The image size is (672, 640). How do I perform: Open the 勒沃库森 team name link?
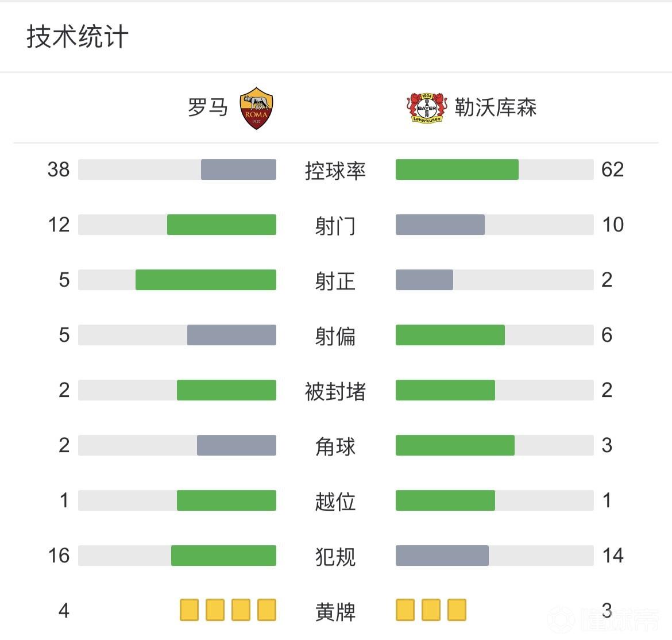[x=496, y=107]
